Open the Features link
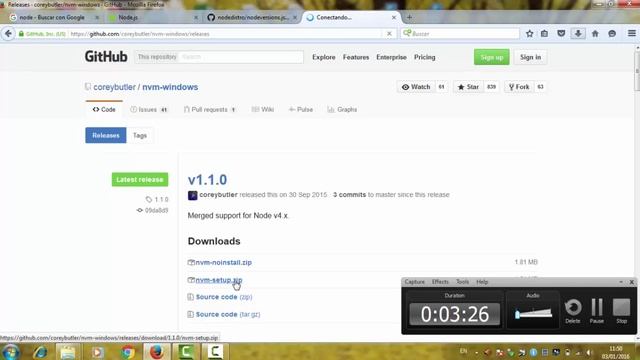 pyautogui.click(x=356, y=57)
